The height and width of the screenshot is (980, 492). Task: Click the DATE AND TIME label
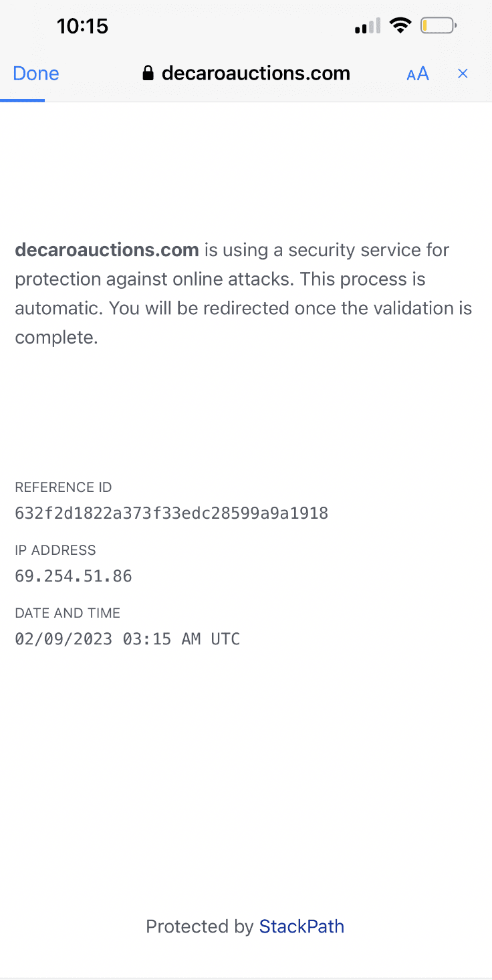pyautogui.click(x=68, y=613)
